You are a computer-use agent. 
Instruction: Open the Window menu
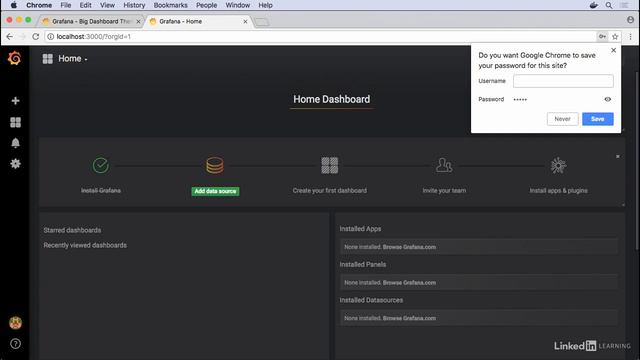point(238,5)
